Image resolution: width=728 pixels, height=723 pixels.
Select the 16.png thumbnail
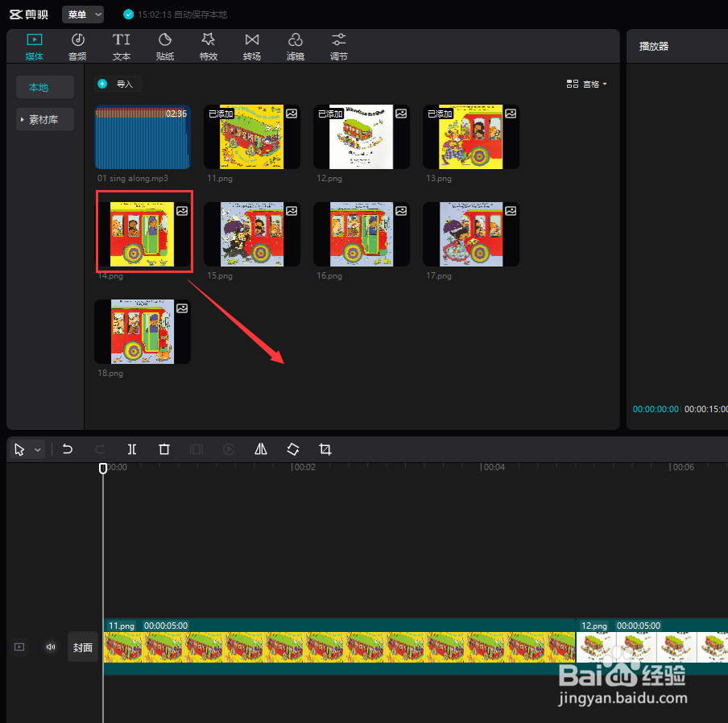tap(362, 233)
